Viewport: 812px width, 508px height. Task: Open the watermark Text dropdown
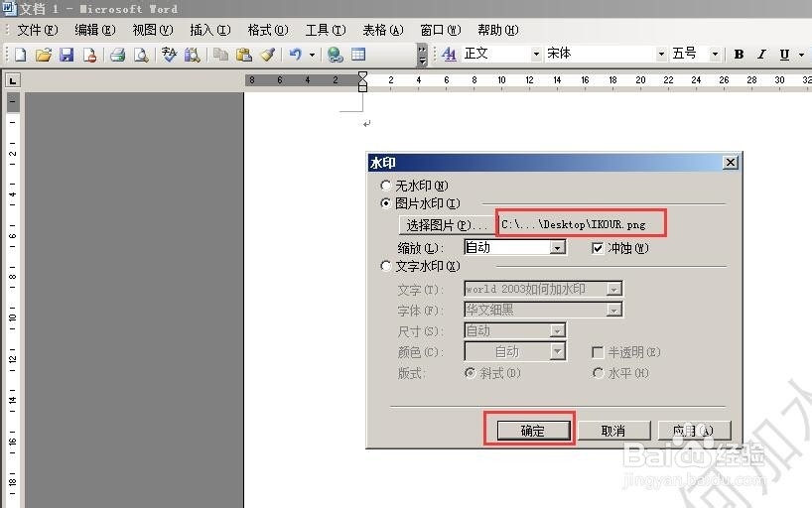pos(613,289)
